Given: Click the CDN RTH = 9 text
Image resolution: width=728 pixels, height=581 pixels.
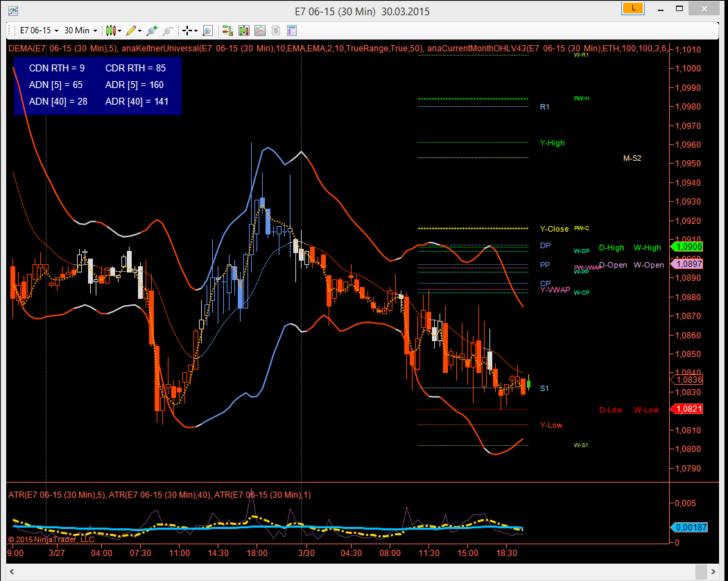Looking at the screenshot, I should pos(57,68).
